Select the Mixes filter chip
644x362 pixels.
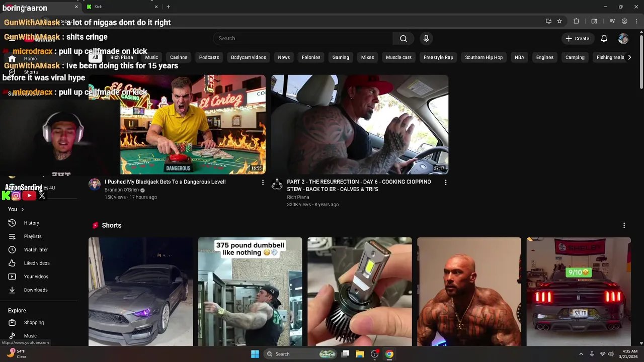coord(367,57)
